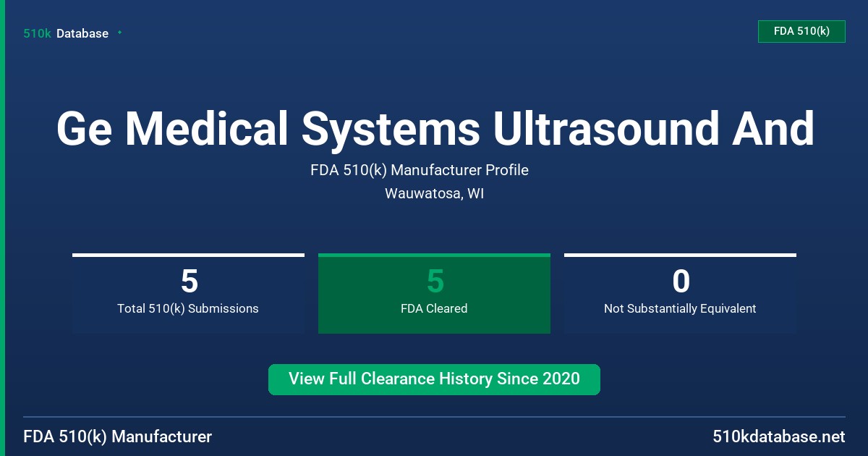Image resolution: width=868 pixels, height=456 pixels.
Task: Click the 510k Database logo text
Action: [x=66, y=33]
